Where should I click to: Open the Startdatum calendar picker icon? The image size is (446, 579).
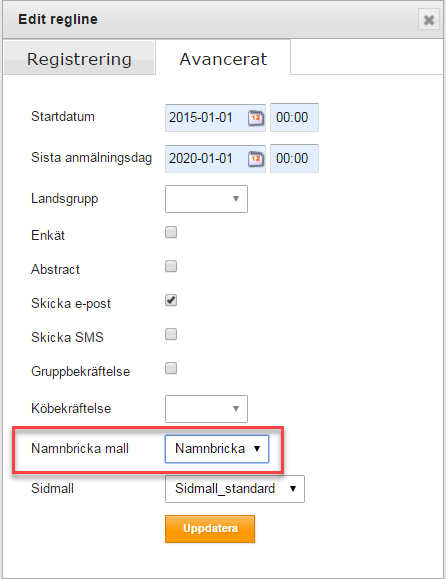[256, 118]
